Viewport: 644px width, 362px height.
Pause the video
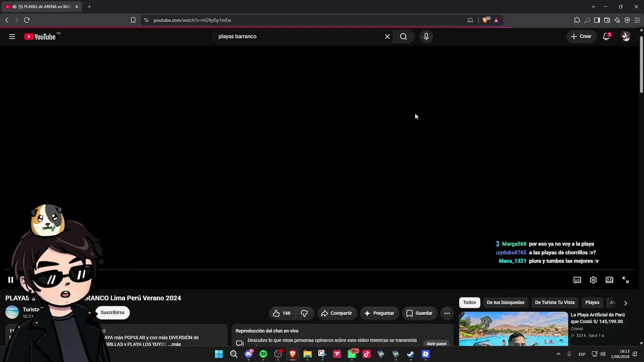[x=11, y=280]
